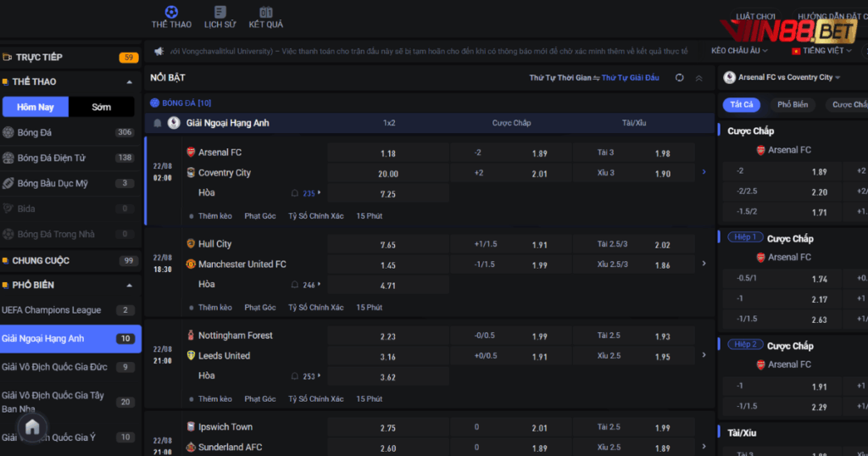Toggle sorting by Thứ Tự Thời Gian

click(559, 78)
